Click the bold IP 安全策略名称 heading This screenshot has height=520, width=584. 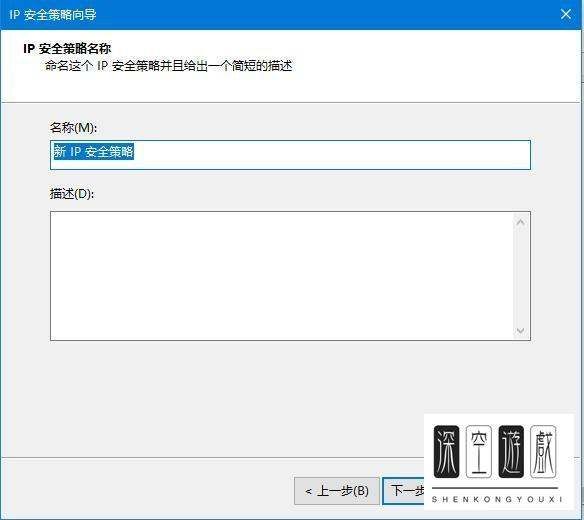point(67,48)
